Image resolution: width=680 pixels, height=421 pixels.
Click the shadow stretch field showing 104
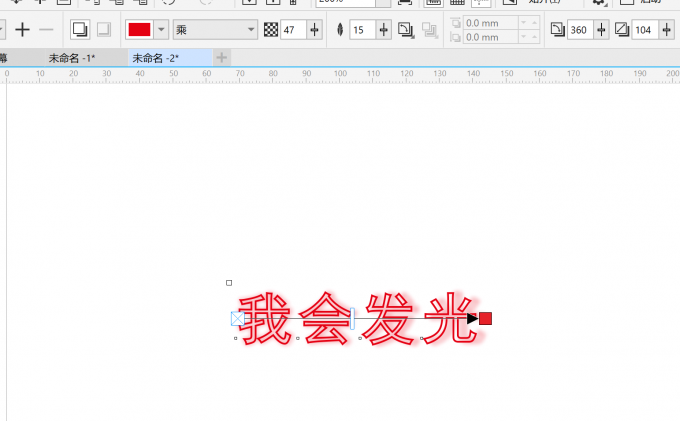point(645,30)
